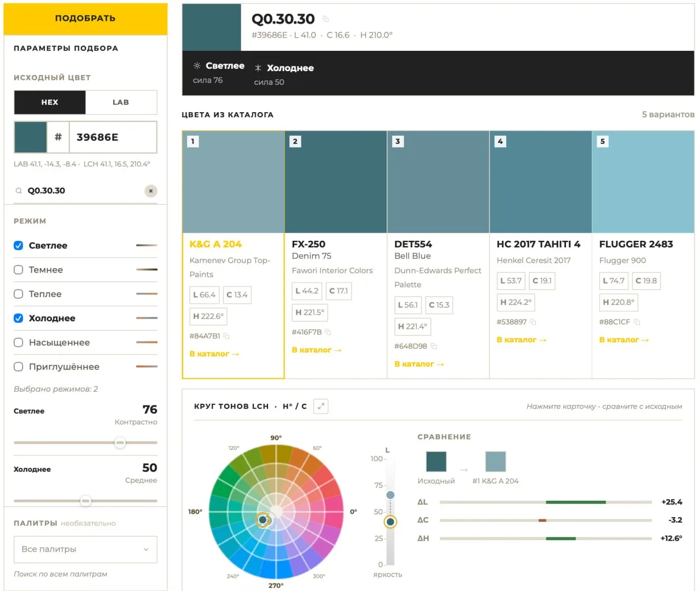The image size is (700, 591).
Task: Click the Холоднее strength slider handle
Action: (85, 501)
